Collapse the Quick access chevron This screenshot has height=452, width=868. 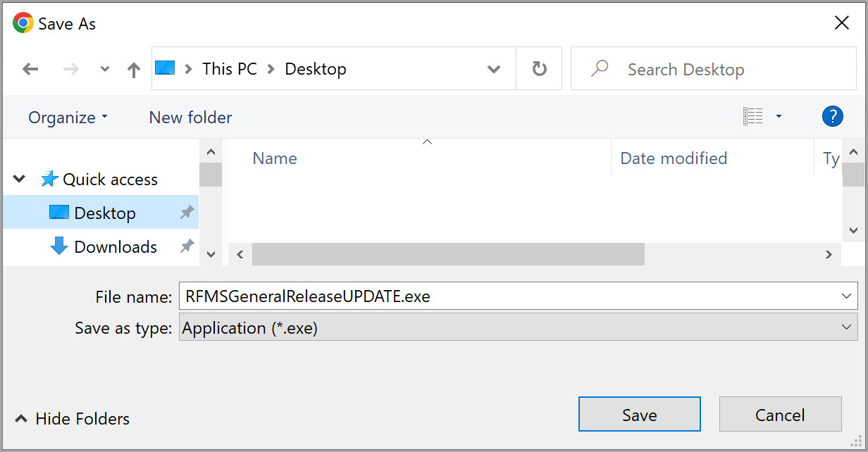18,179
